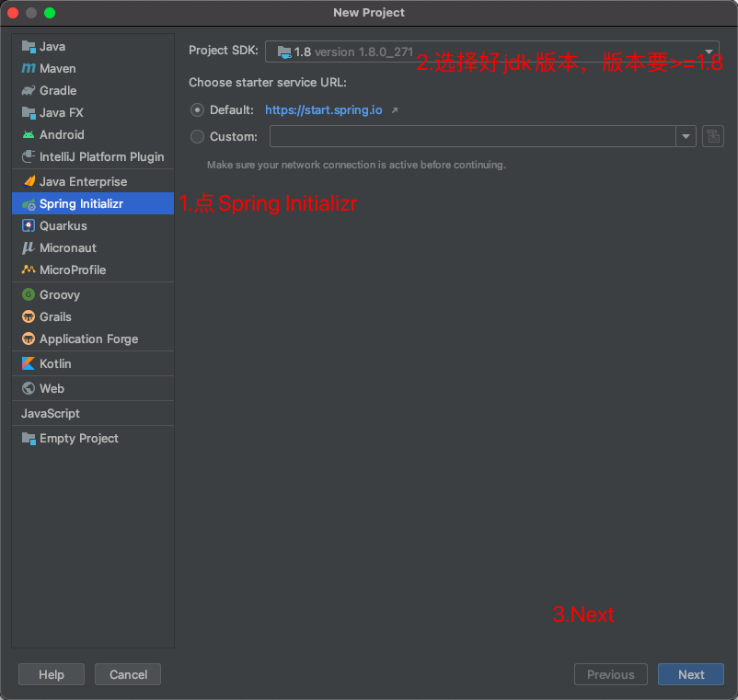
Task: Click the Micronaut mu icon
Action: pyautogui.click(x=29, y=248)
